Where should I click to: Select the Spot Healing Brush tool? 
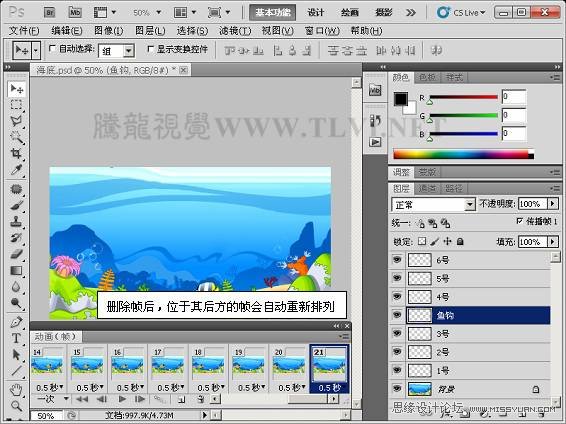[17, 189]
